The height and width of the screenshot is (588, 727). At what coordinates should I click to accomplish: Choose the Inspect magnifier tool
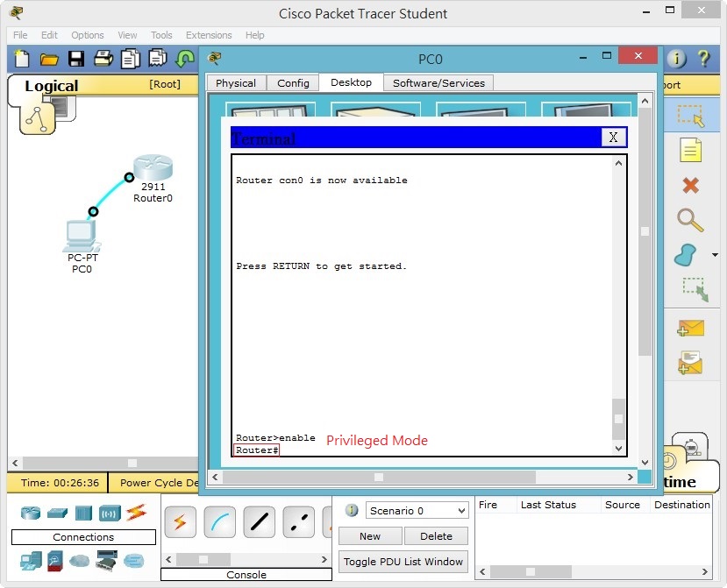690,220
